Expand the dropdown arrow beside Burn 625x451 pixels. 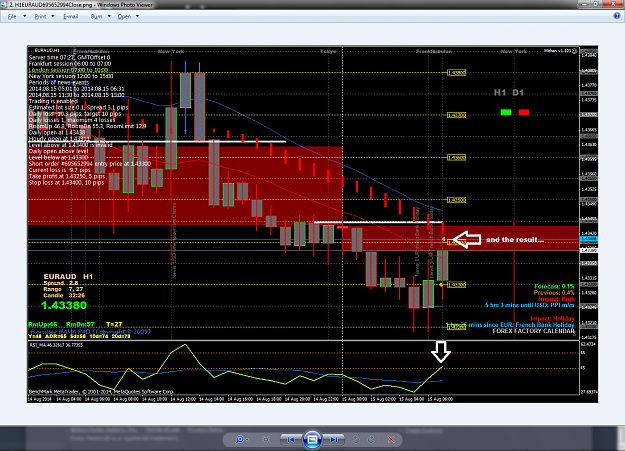click(109, 16)
